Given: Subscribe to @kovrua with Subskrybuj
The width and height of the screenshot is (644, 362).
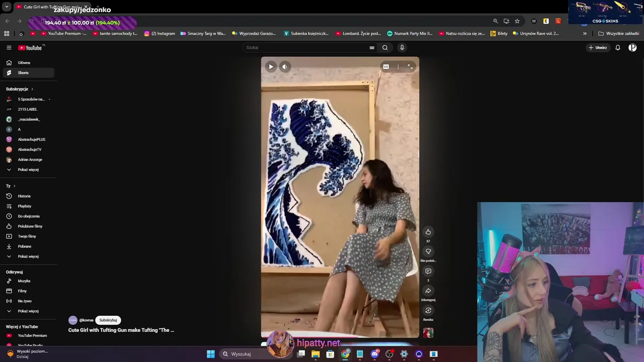Looking at the screenshot, I should coord(108,320).
